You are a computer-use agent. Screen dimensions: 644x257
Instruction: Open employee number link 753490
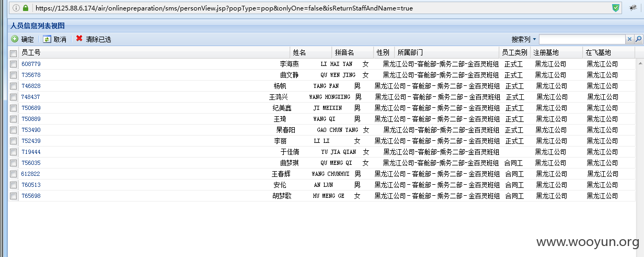[x=31, y=130]
